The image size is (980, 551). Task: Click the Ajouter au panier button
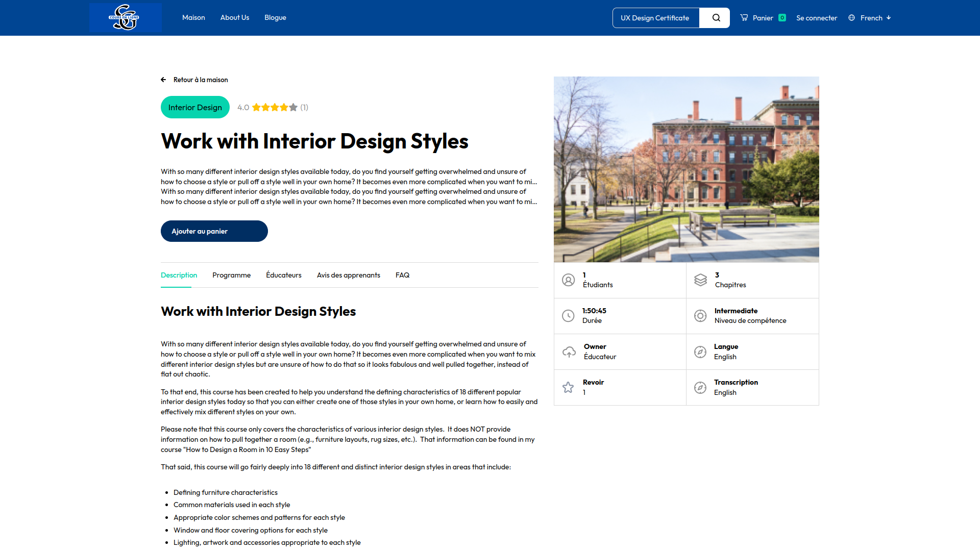pos(214,231)
